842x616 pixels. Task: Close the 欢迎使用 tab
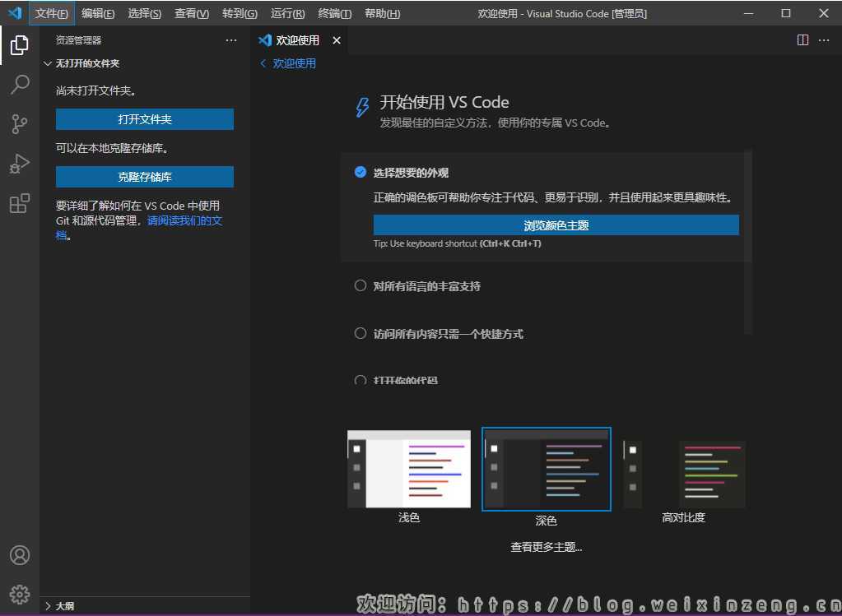(337, 40)
